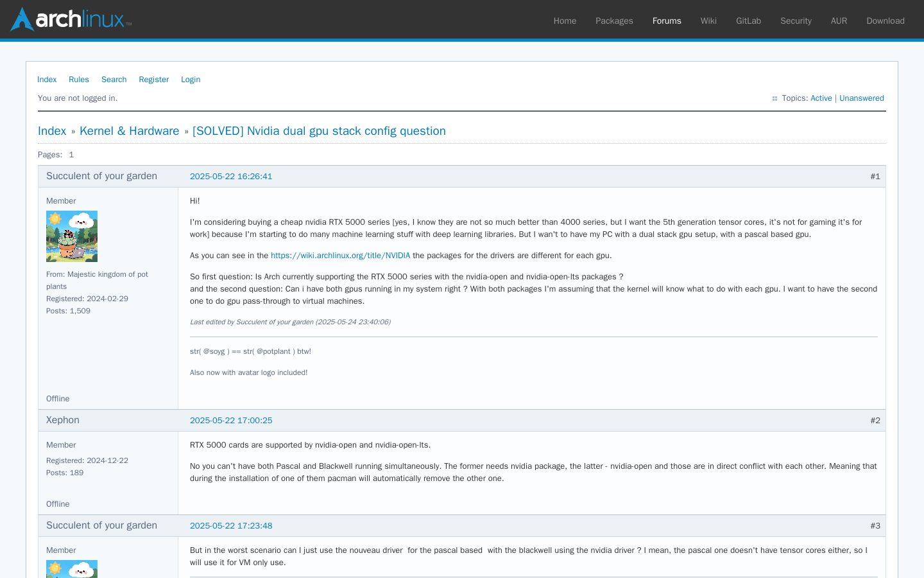The width and height of the screenshot is (924, 578).
Task: Click the Topics icon beside Active
Action: click(774, 99)
